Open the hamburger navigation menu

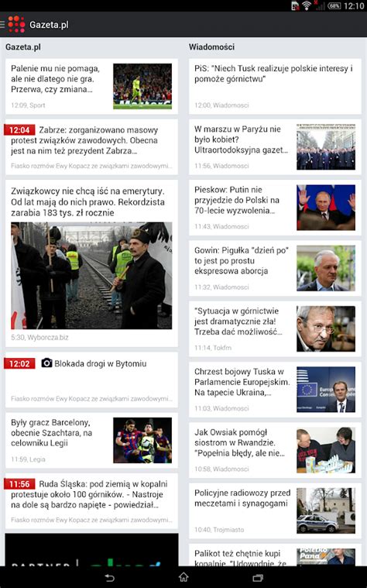pos(2,24)
